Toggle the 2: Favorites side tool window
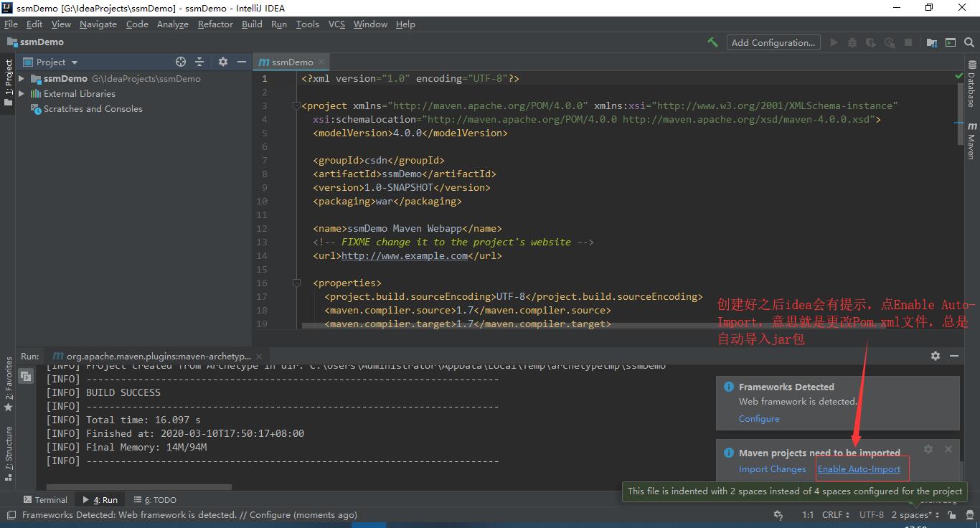Viewport: 980px width, 528px height. click(9, 384)
